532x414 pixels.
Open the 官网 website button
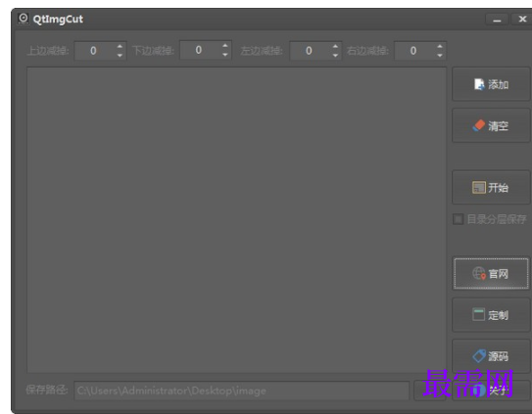pyautogui.click(x=491, y=274)
